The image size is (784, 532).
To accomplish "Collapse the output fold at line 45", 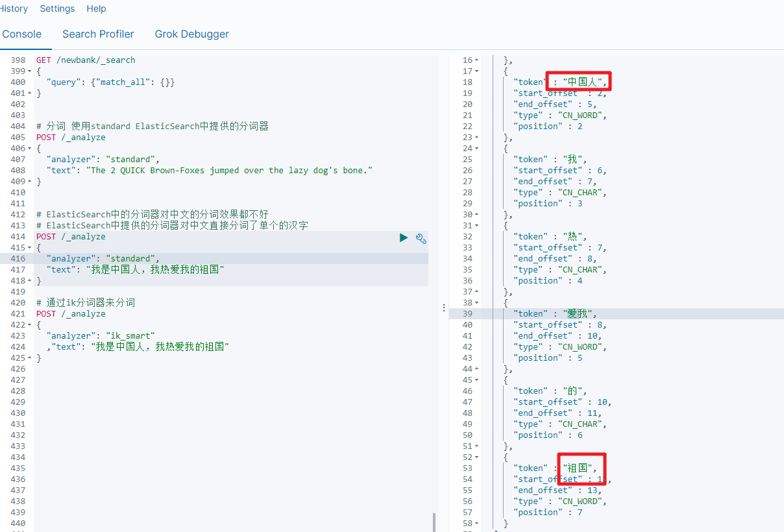I will (477, 380).
